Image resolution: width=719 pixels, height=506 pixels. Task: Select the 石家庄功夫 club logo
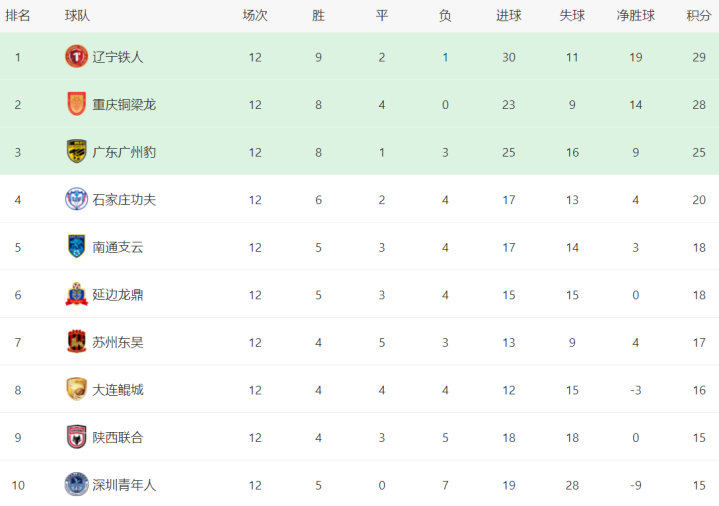[x=76, y=199]
